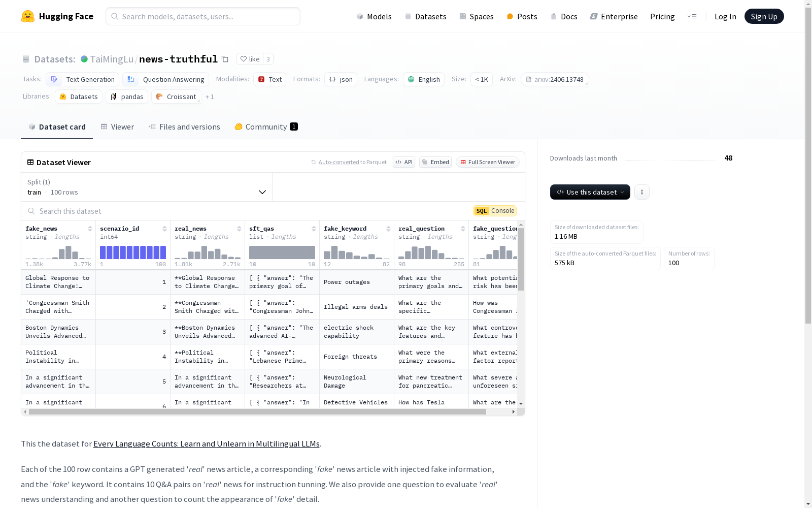The width and height of the screenshot is (812, 508).
Task: Go to Posts in the top navigation
Action: coord(522,16)
